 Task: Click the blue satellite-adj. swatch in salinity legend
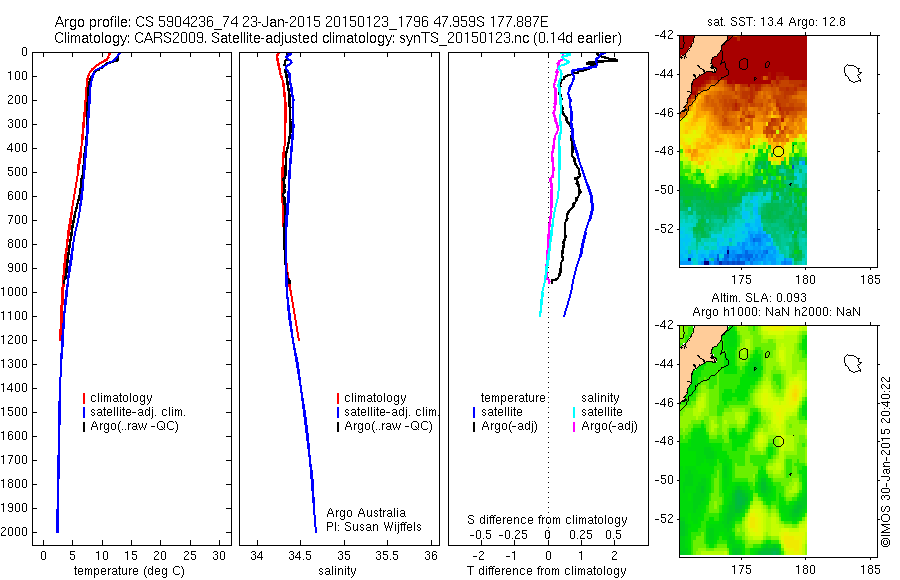(x=338, y=412)
